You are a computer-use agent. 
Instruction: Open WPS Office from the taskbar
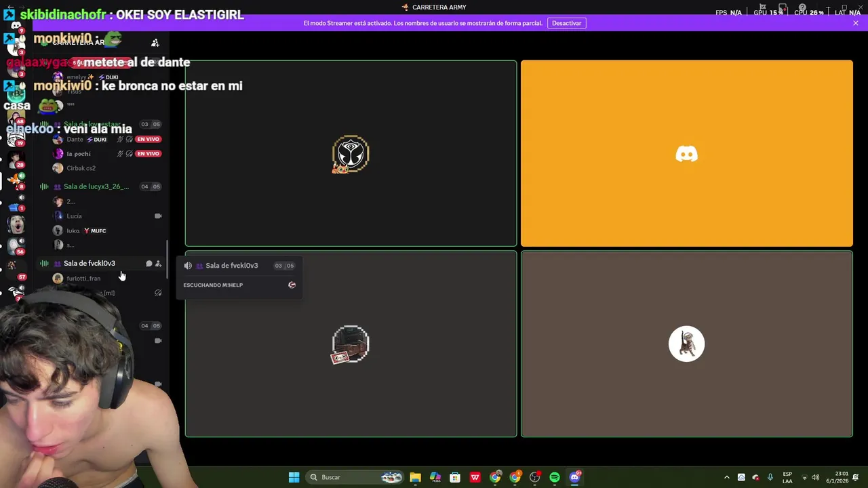[475, 477]
